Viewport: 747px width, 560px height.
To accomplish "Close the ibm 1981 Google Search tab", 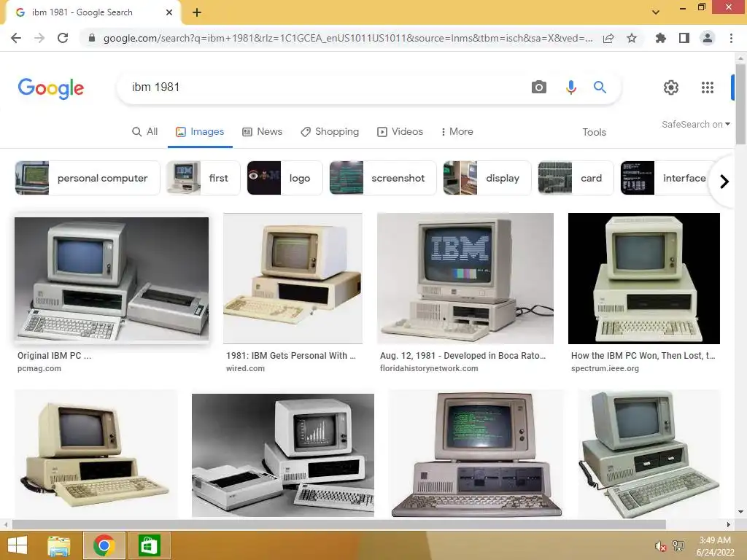I will [169, 12].
